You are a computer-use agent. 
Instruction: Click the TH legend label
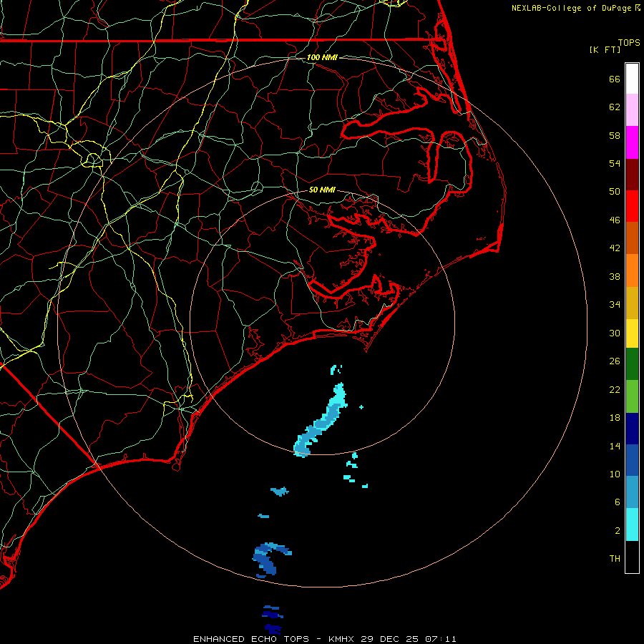[615, 558]
